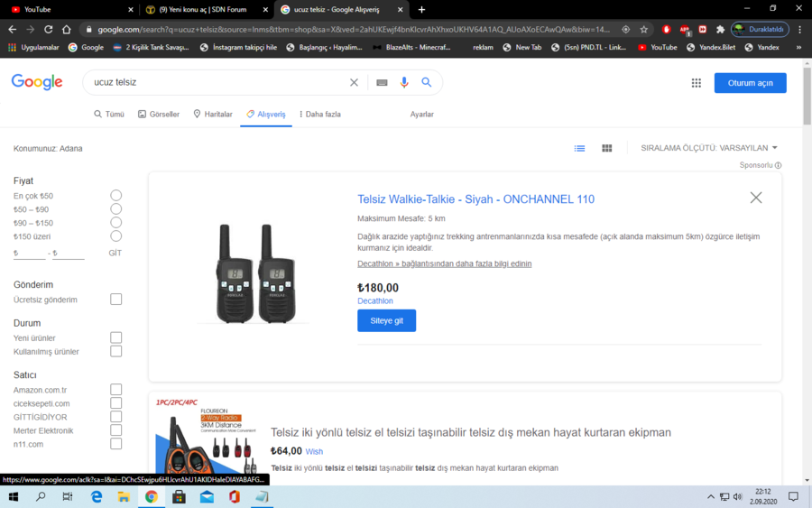Screen dimensions: 812x508
Task: Select the Alışveriş search tab
Action: (265, 114)
